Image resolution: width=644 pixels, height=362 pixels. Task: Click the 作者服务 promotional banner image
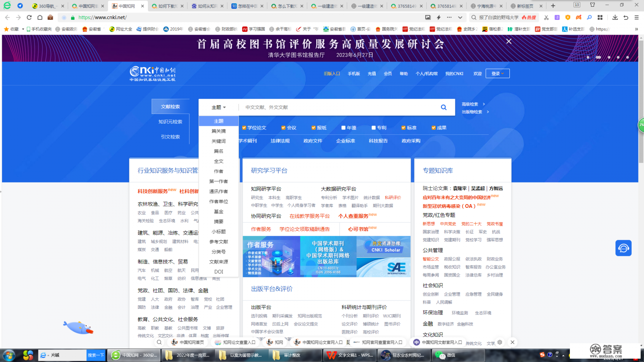pos(271,257)
